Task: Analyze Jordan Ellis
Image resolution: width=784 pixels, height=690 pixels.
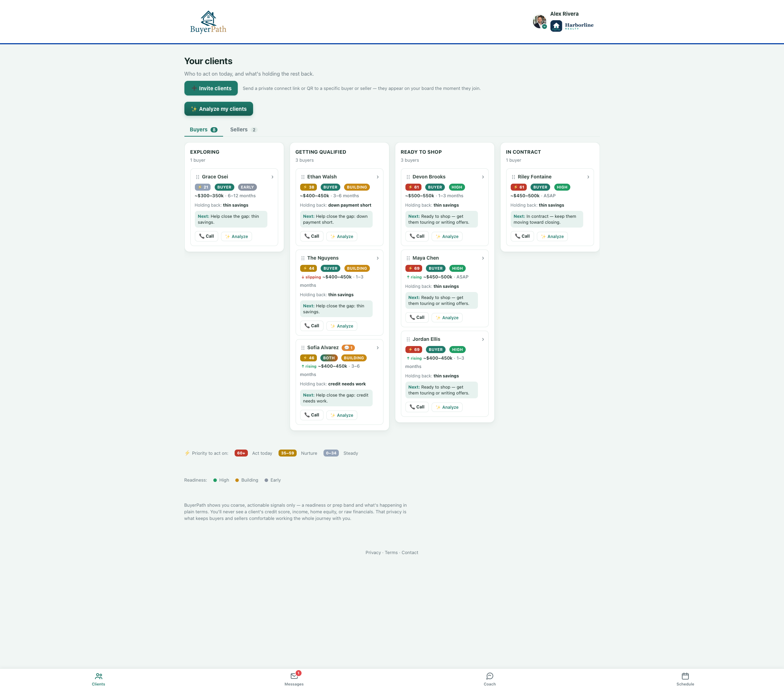Action: [447, 407]
